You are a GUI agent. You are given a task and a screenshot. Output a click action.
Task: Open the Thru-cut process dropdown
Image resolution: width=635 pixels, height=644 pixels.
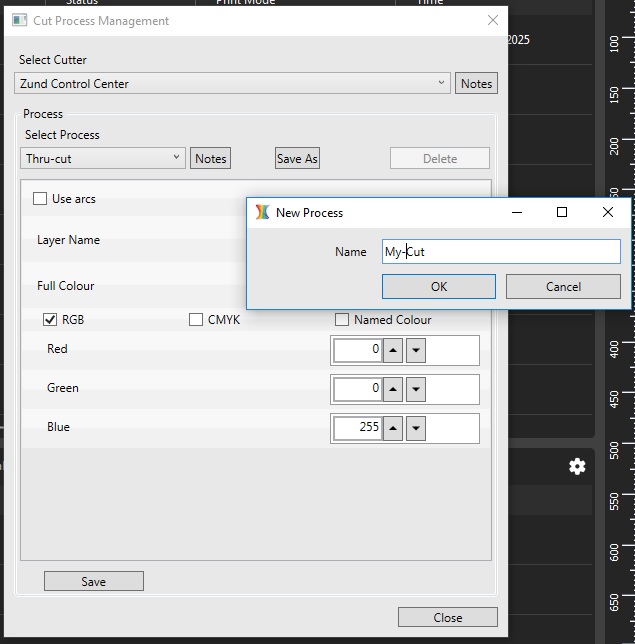(x=103, y=158)
